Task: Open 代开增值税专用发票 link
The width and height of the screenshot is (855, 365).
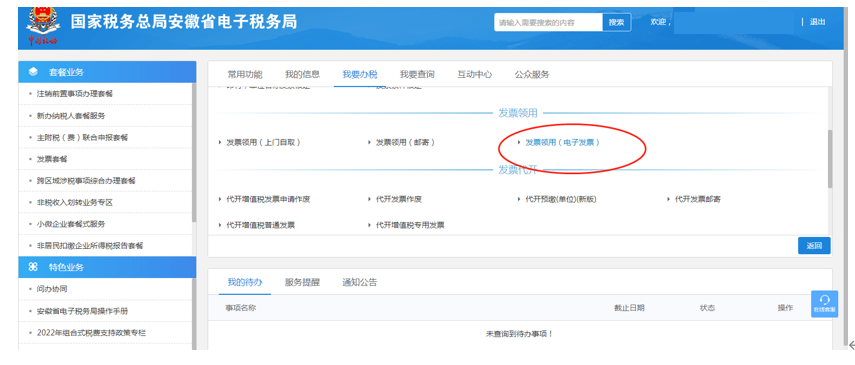Action: point(410,225)
